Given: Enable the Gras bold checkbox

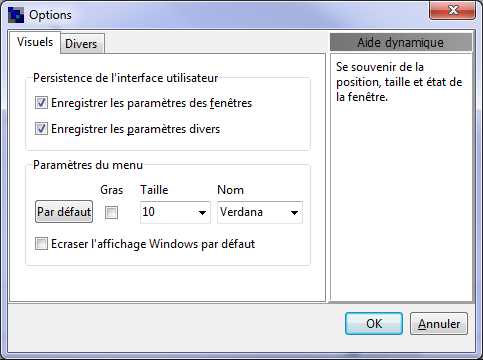Looking at the screenshot, I should pyautogui.click(x=111, y=212).
